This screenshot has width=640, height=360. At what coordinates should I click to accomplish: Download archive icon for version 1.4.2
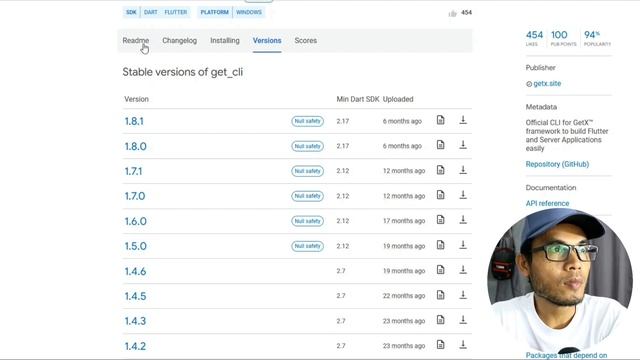(463, 345)
